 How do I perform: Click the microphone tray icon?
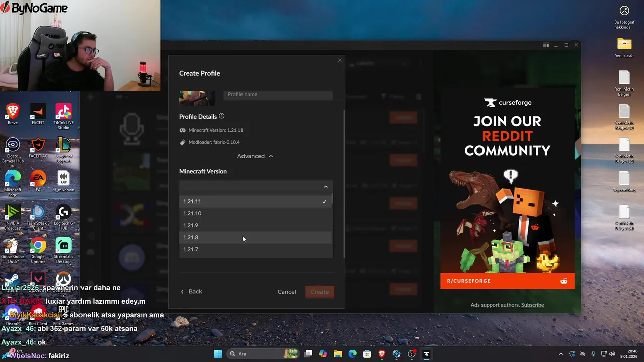coord(594,354)
